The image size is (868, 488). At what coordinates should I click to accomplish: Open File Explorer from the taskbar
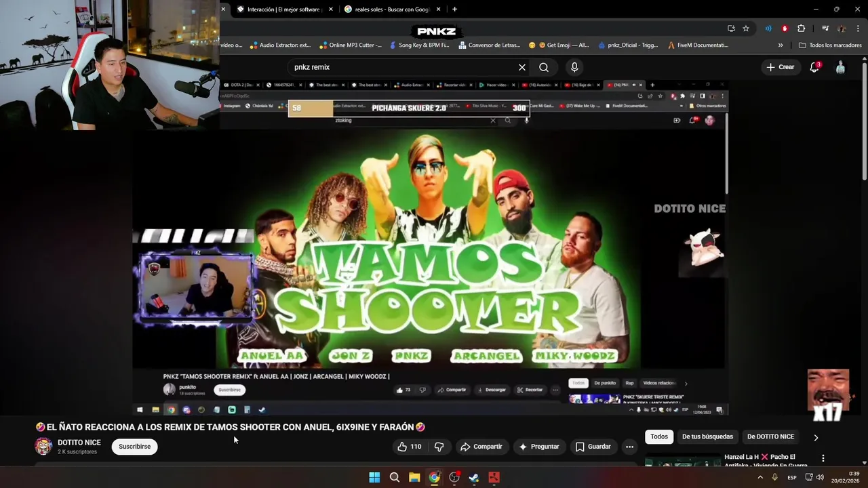tap(414, 477)
